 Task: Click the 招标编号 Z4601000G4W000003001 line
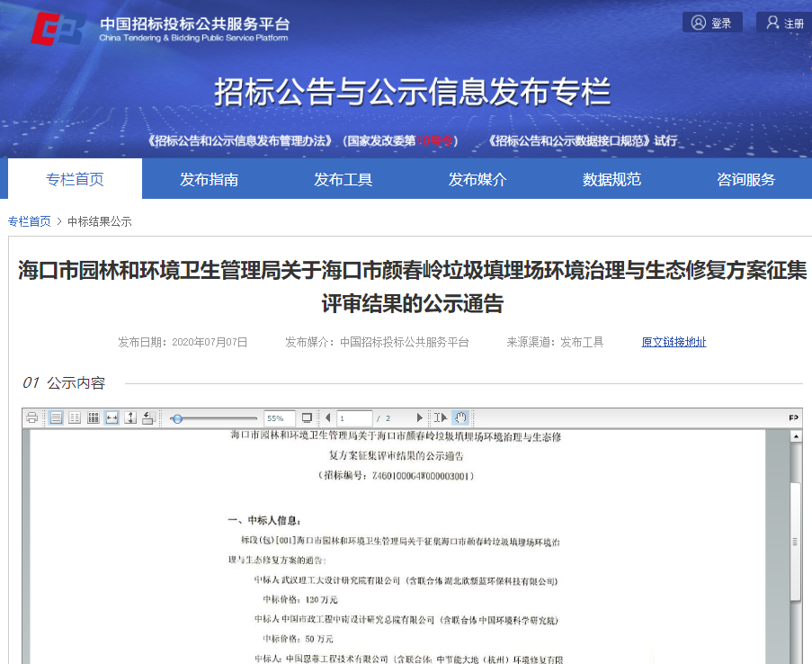397,476
